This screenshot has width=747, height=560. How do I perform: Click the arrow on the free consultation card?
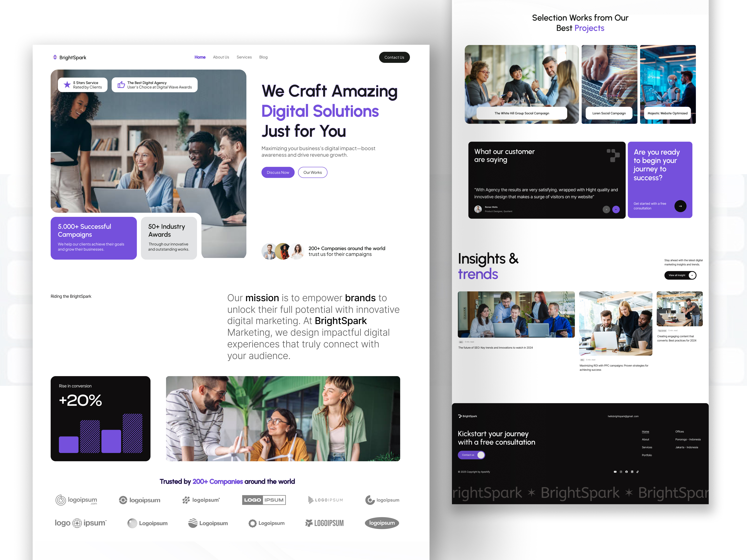tap(681, 206)
